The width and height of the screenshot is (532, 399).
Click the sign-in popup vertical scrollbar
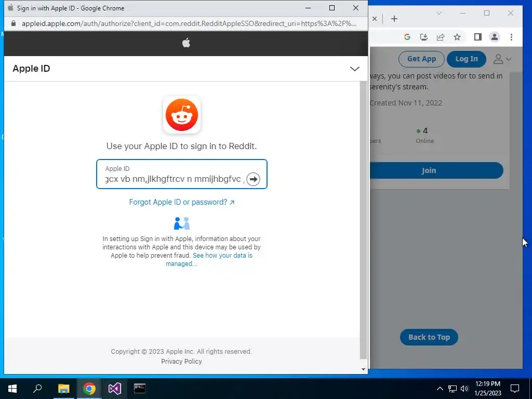click(363, 220)
